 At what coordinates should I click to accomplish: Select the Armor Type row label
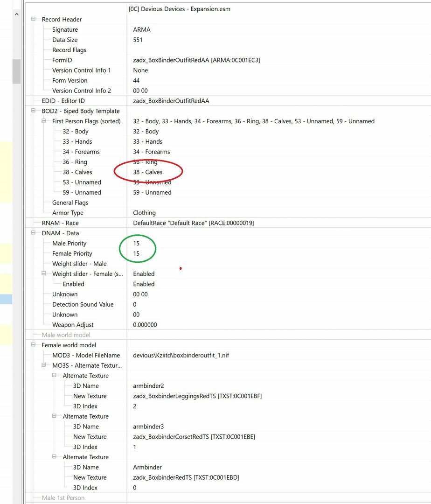(x=68, y=213)
